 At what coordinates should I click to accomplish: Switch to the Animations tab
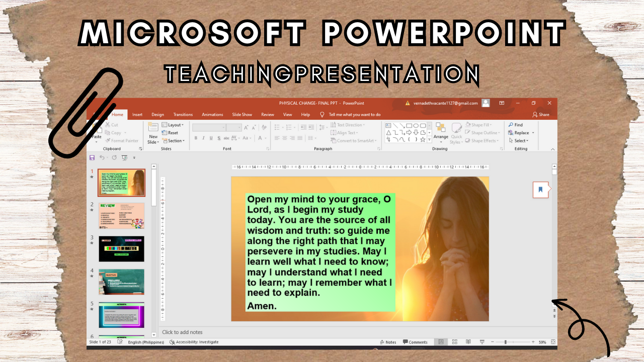pos(212,115)
